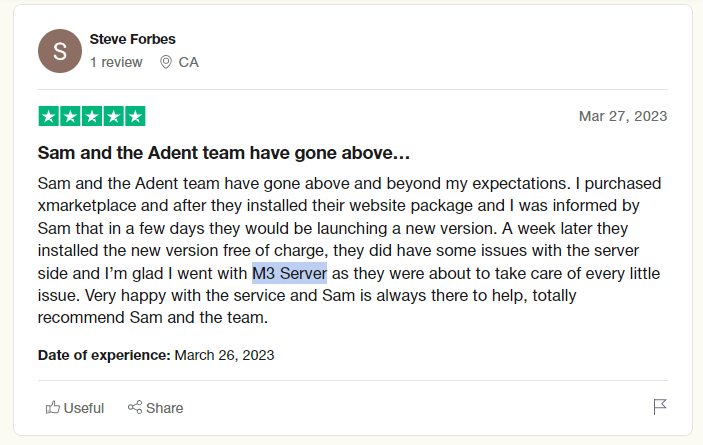Click the March 26, 2023 experience date
The width and height of the screenshot is (703, 445).
224,355
